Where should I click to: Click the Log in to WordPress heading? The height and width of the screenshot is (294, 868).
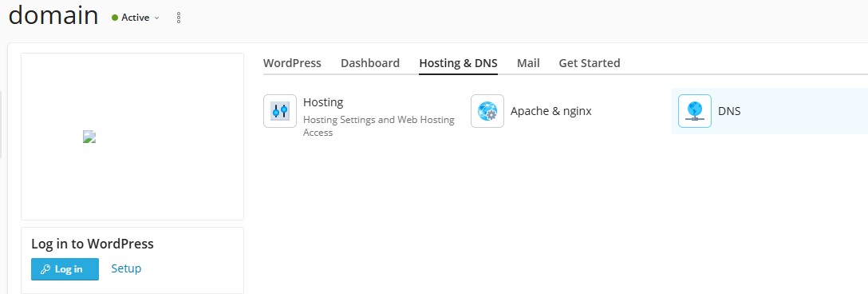(x=93, y=244)
